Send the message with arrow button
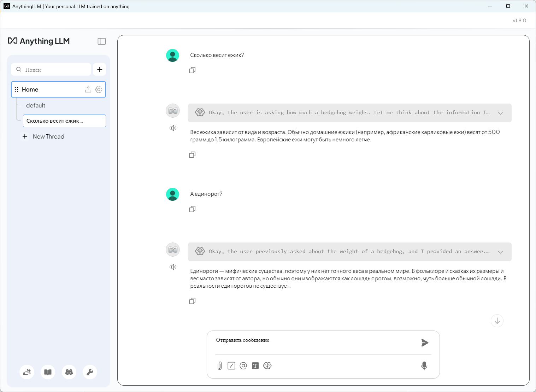 (x=425, y=343)
